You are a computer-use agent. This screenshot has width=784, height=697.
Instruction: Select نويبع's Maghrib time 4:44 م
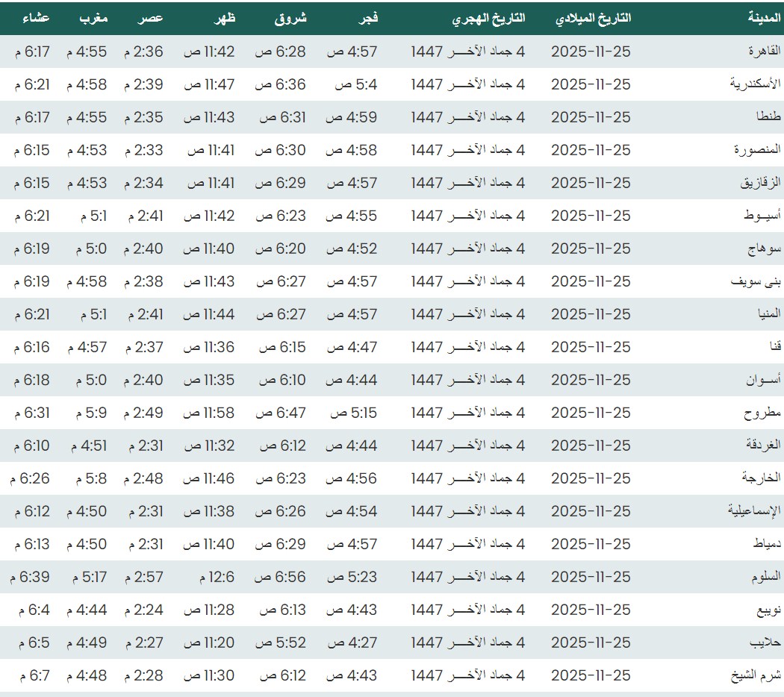click(87, 610)
